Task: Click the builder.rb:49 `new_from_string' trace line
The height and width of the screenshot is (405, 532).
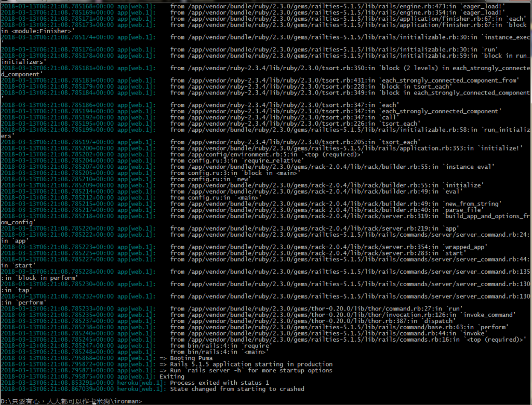Action: [x=336, y=204]
